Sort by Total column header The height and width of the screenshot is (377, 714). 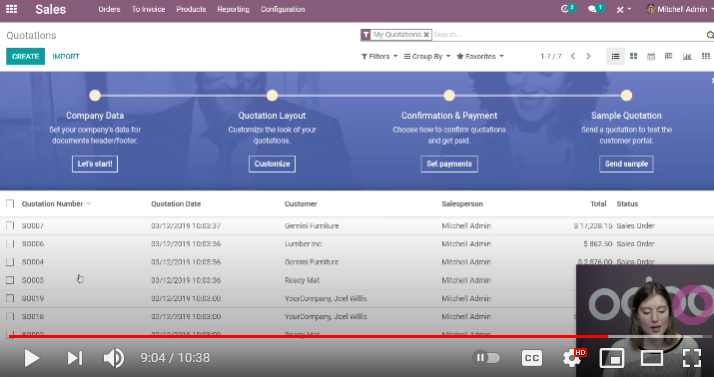click(x=598, y=204)
